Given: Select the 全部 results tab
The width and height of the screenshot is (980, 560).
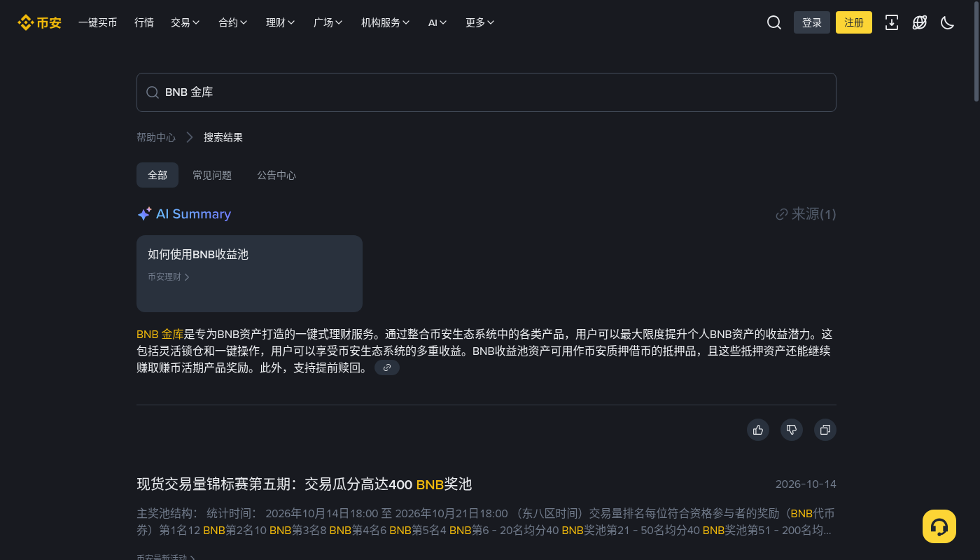Looking at the screenshot, I should click(157, 175).
